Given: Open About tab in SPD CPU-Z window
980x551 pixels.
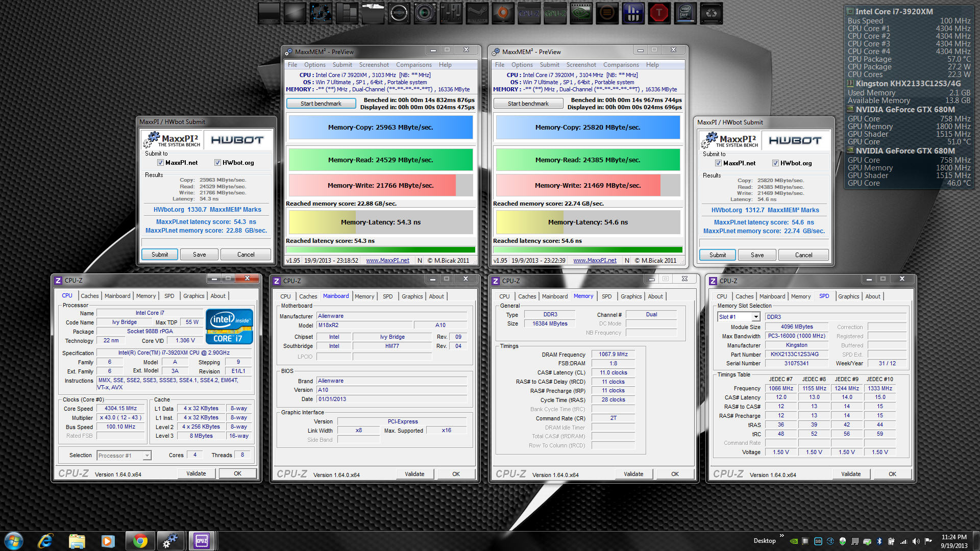Looking at the screenshot, I should pyautogui.click(x=872, y=296).
